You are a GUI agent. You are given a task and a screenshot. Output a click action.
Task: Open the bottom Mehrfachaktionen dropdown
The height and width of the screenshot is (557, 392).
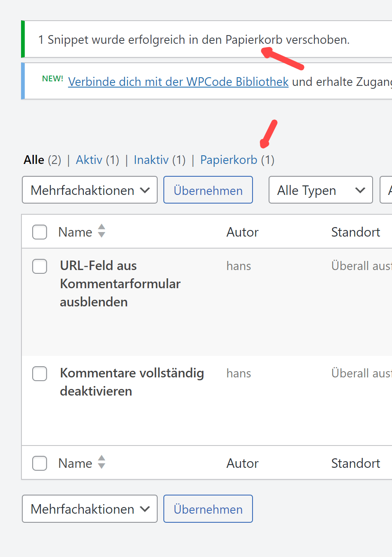[x=90, y=509]
